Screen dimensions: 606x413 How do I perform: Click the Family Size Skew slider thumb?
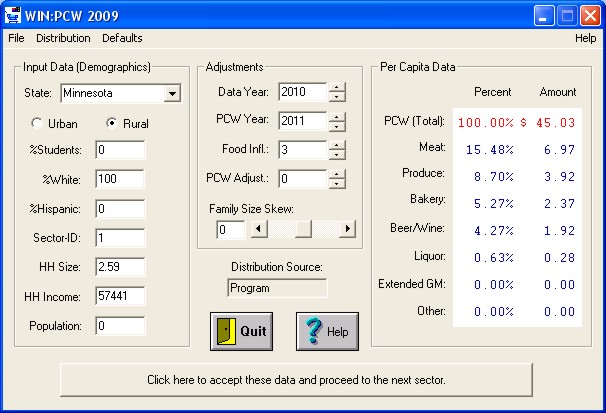302,229
